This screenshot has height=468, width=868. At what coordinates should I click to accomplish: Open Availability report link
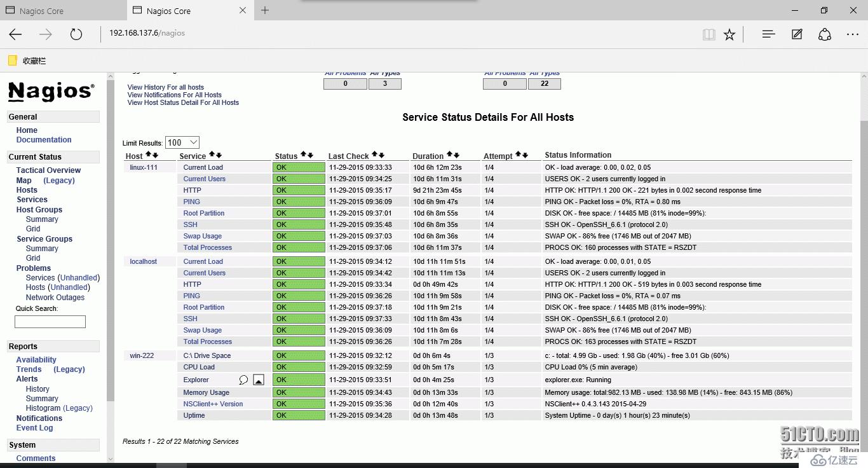(36, 360)
